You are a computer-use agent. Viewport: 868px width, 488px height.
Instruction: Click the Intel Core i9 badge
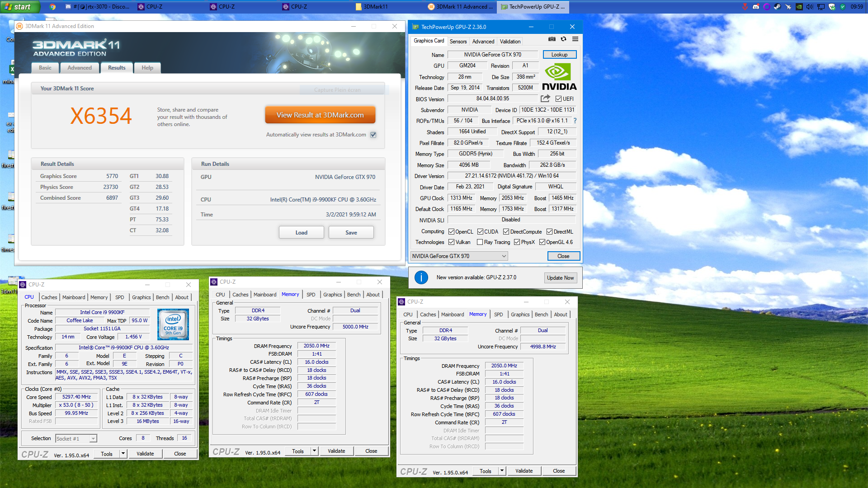173,324
